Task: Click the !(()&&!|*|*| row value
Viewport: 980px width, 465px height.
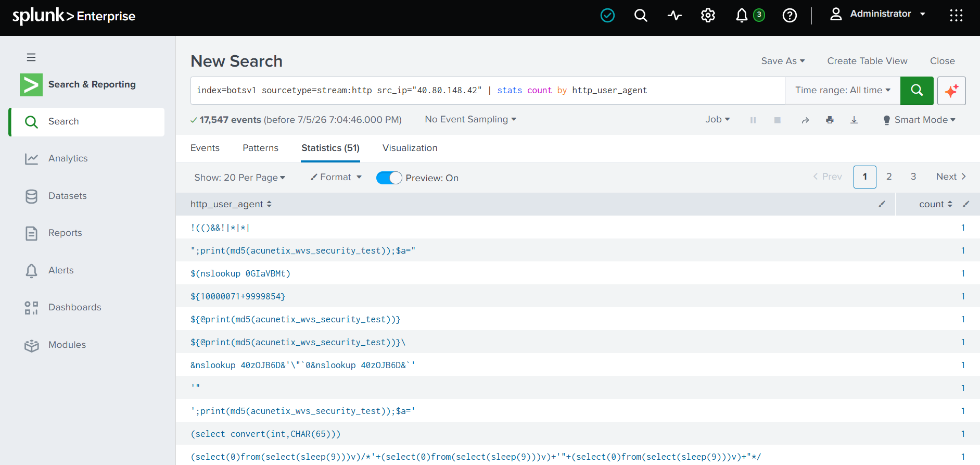Action: (220, 228)
